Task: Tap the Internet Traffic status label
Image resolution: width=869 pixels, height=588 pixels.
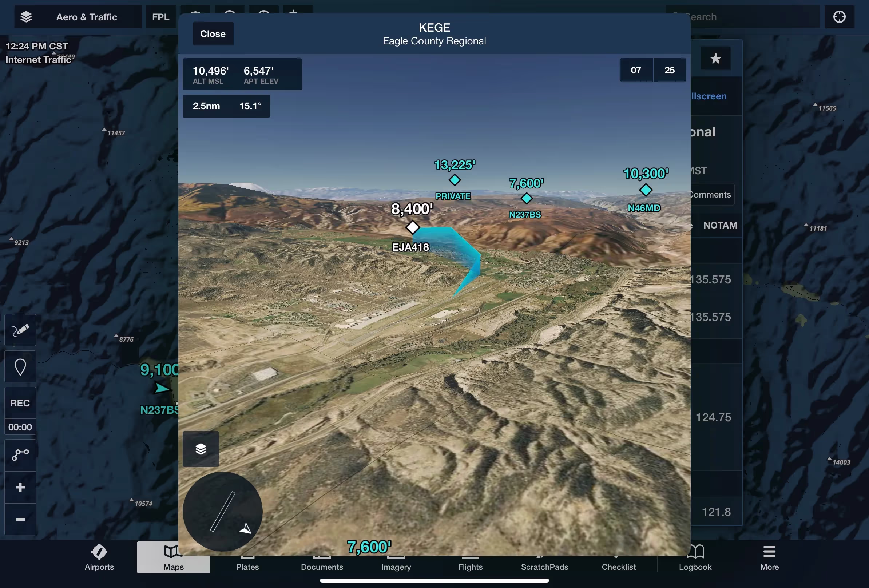Action: 38,59
